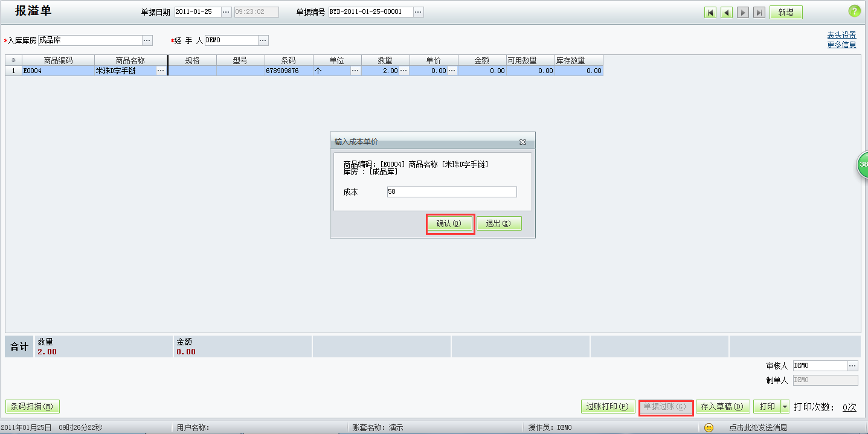The width and height of the screenshot is (868, 434).
Task: Select the cost input field showing 58
Action: [451, 191]
